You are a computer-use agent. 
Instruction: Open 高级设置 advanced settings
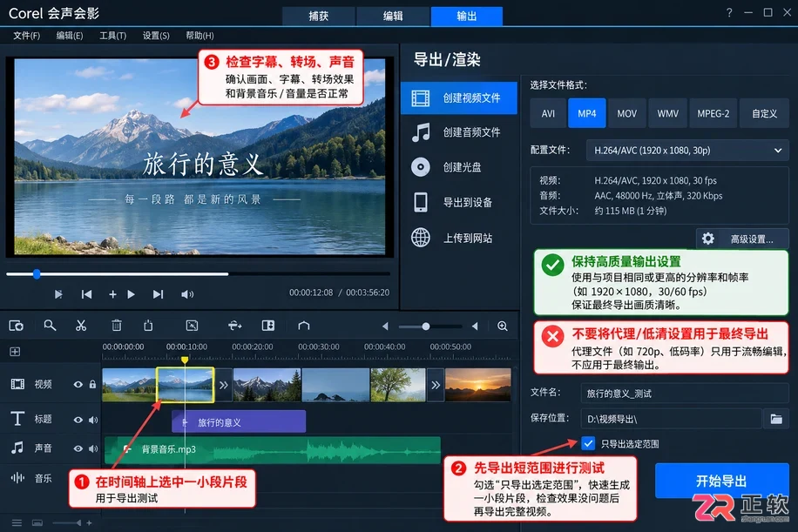point(742,239)
